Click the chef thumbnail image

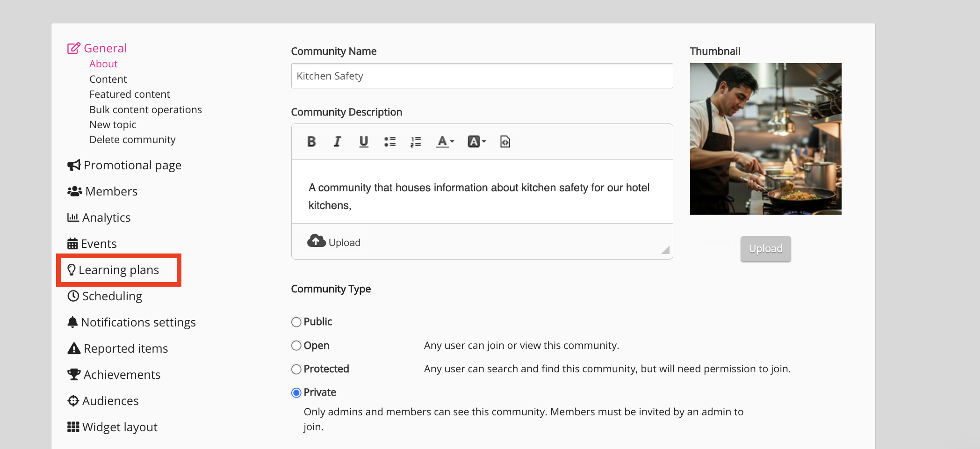(x=765, y=139)
